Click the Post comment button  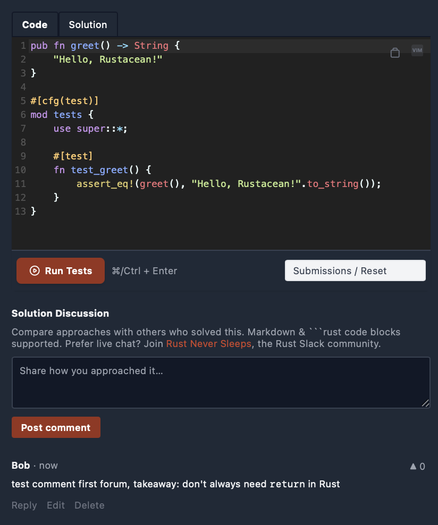pyautogui.click(x=56, y=427)
